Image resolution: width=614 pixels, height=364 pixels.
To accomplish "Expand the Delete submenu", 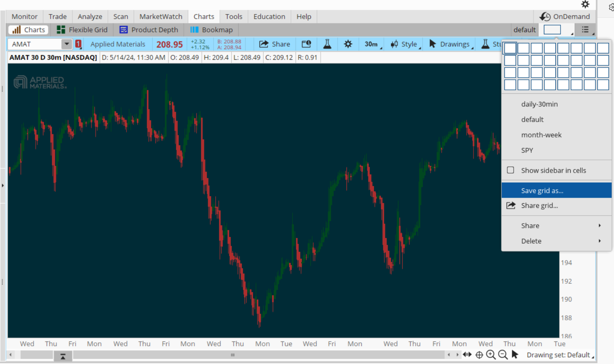I will [x=556, y=241].
